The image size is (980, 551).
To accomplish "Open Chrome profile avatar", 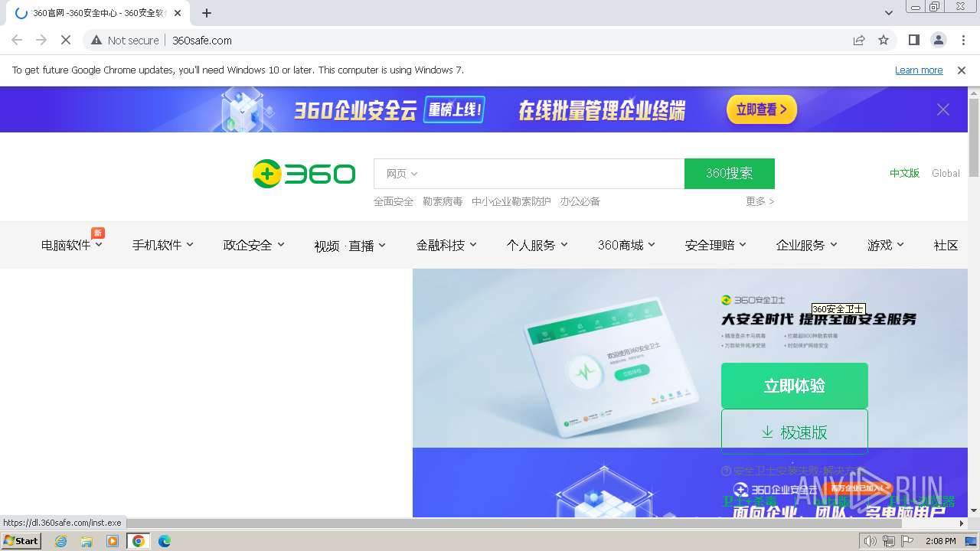I will [x=938, y=40].
